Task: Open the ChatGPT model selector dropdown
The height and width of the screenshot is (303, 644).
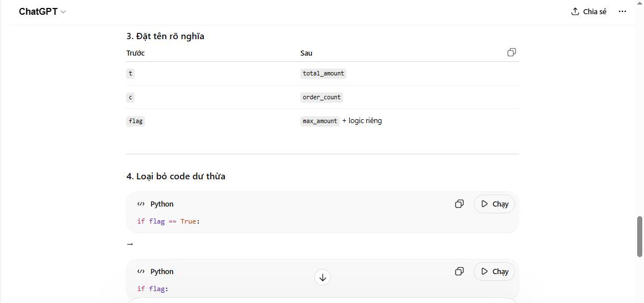Action: pyautogui.click(x=43, y=11)
